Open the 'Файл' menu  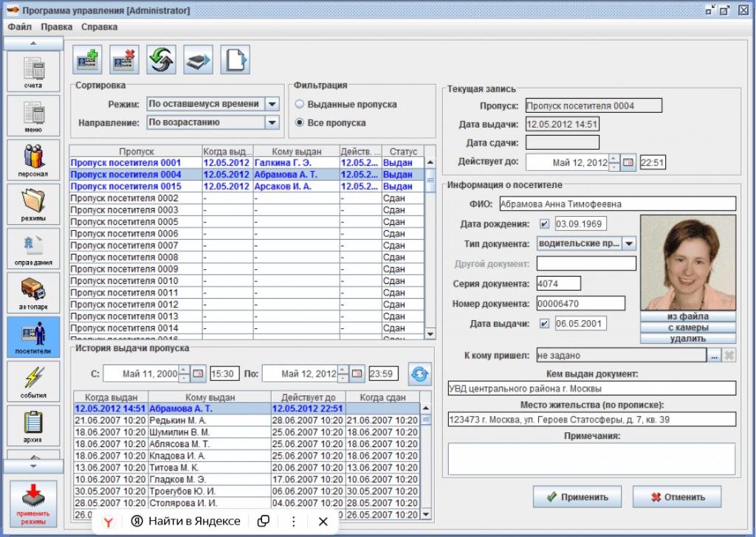[x=20, y=27]
